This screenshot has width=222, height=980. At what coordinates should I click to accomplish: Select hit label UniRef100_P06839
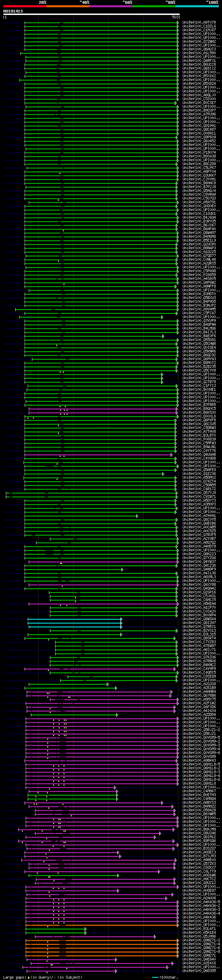(199, 439)
